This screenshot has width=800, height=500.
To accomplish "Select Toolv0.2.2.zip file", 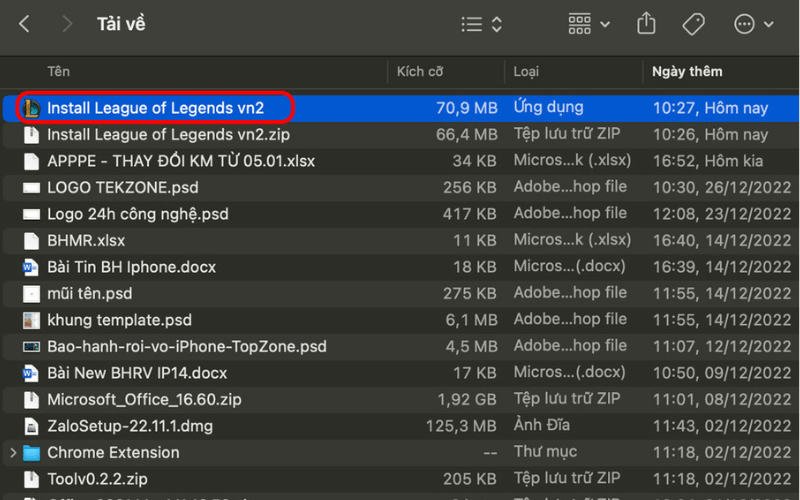I will (97, 480).
